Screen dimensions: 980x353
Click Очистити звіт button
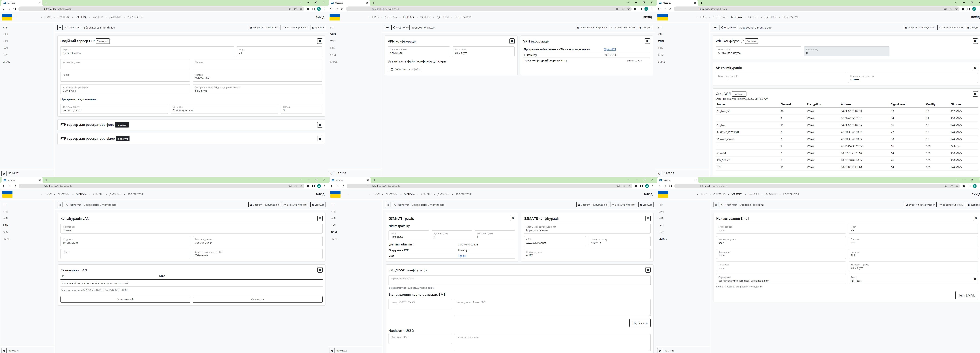[125, 299]
